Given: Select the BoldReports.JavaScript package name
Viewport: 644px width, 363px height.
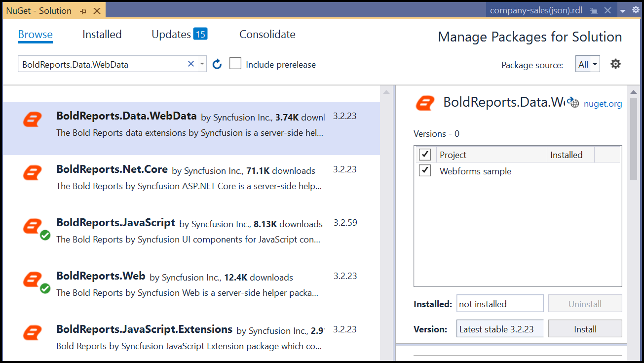Looking at the screenshot, I should (x=116, y=223).
